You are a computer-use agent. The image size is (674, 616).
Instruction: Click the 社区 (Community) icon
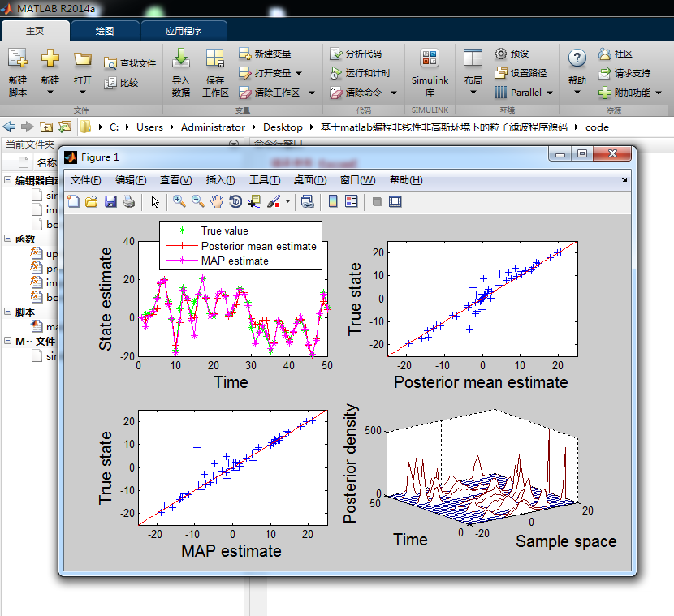(604, 54)
